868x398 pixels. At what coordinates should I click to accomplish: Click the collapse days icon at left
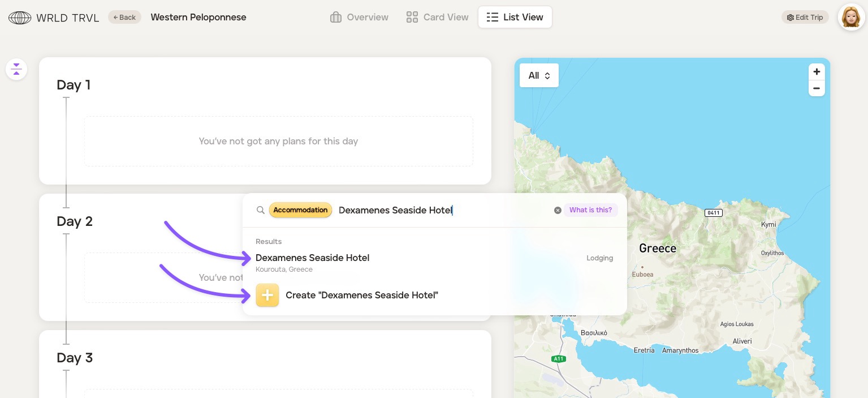[16, 70]
